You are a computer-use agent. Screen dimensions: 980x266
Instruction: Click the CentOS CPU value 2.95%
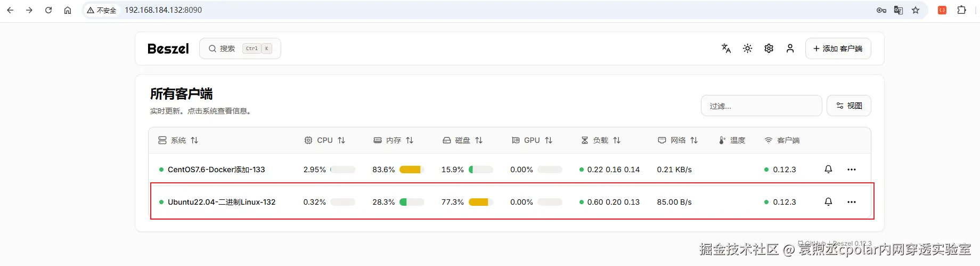click(314, 170)
